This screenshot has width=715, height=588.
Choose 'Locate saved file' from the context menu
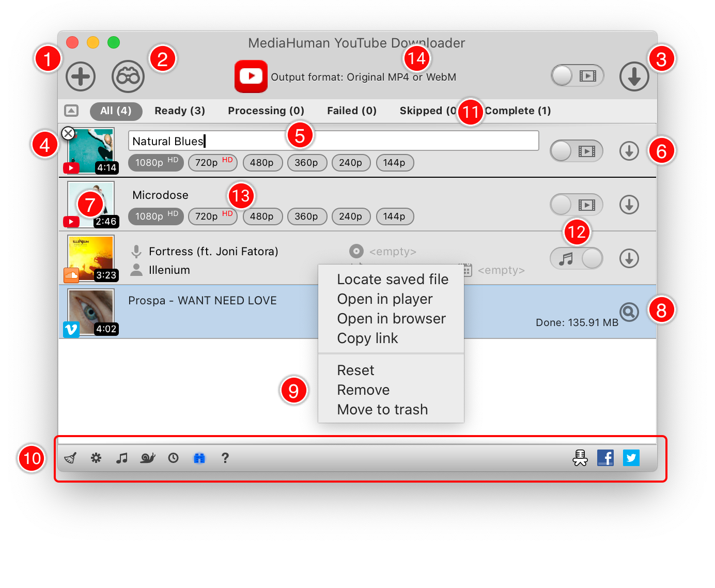click(x=392, y=279)
